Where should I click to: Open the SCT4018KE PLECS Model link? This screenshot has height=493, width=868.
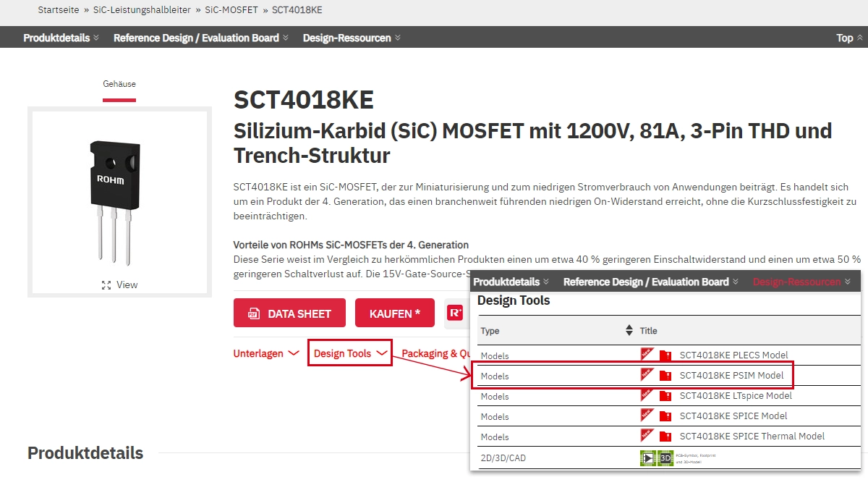coord(734,355)
